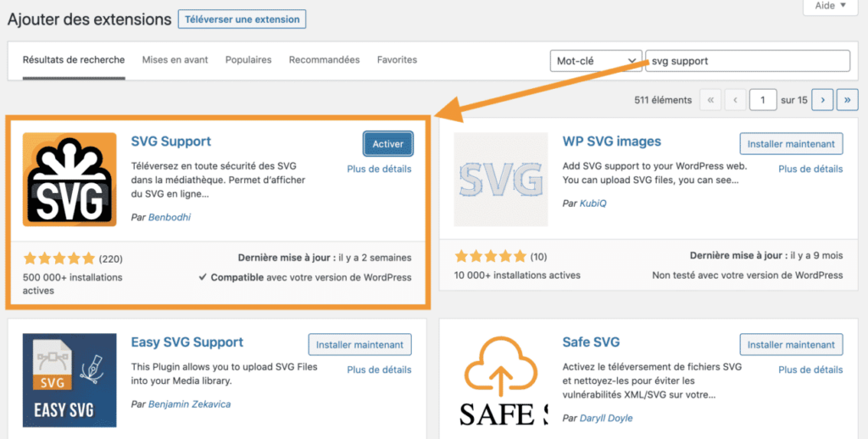The width and height of the screenshot is (868, 439).
Task: Click 'Ajouter des extensions' page heading
Action: [x=90, y=19]
